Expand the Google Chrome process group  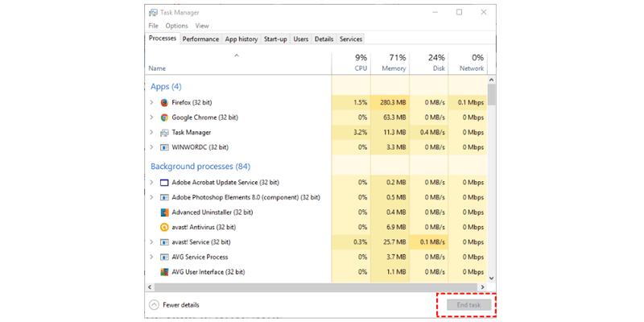151,118
